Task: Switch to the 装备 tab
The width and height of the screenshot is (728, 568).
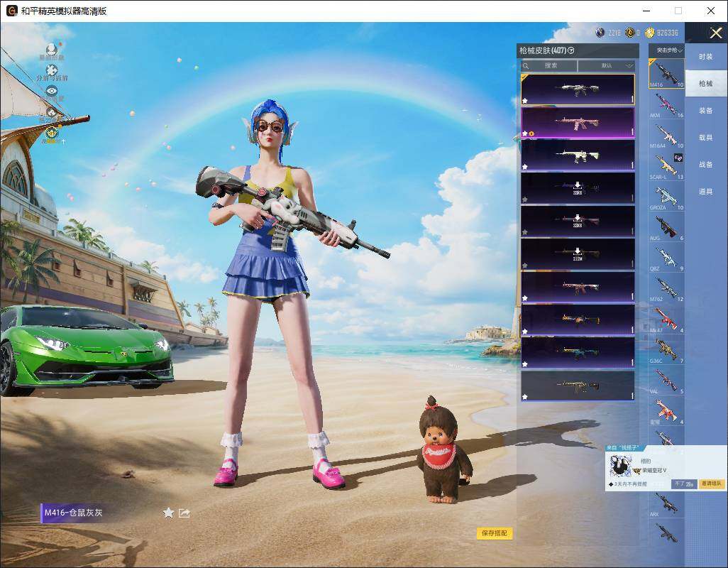Action: click(706, 111)
